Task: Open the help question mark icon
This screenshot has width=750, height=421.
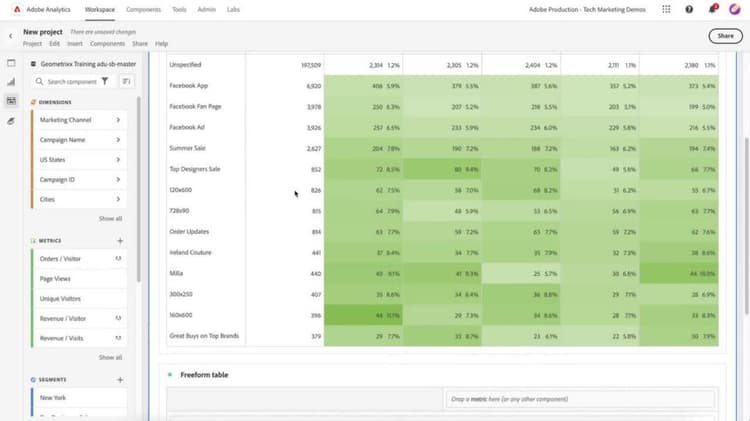Action: click(689, 9)
